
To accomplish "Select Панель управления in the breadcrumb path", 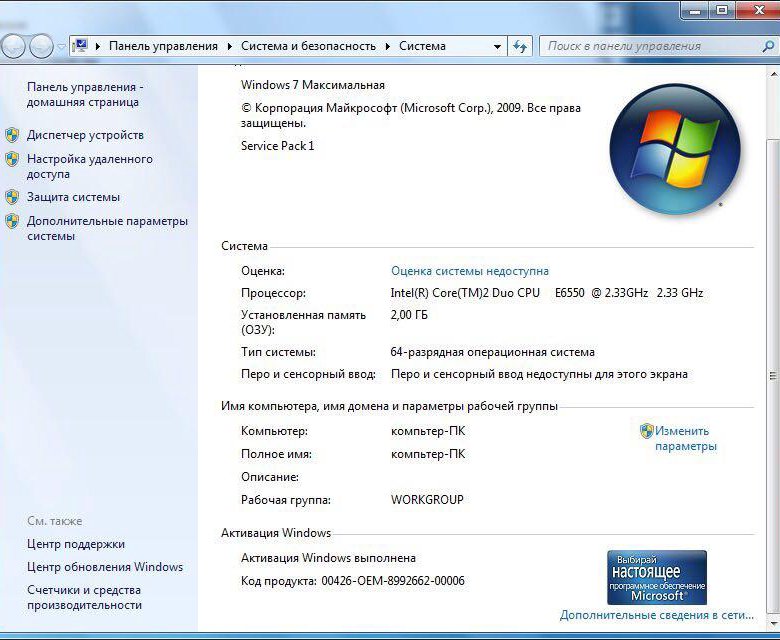I will 163,46.
